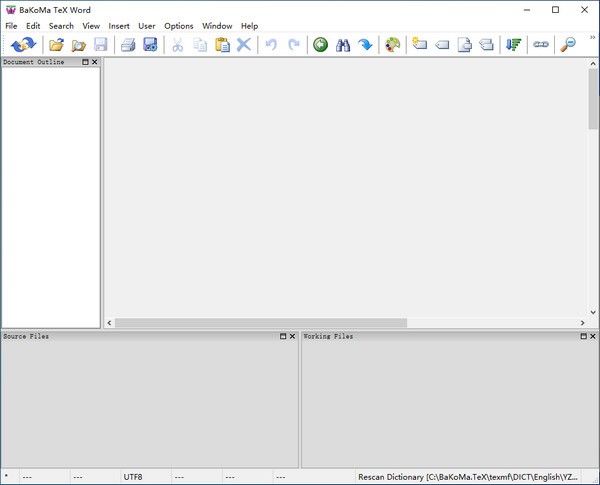Click the chain link icon
The height and width of the screenshot is (485, 600).
(541, 45)
